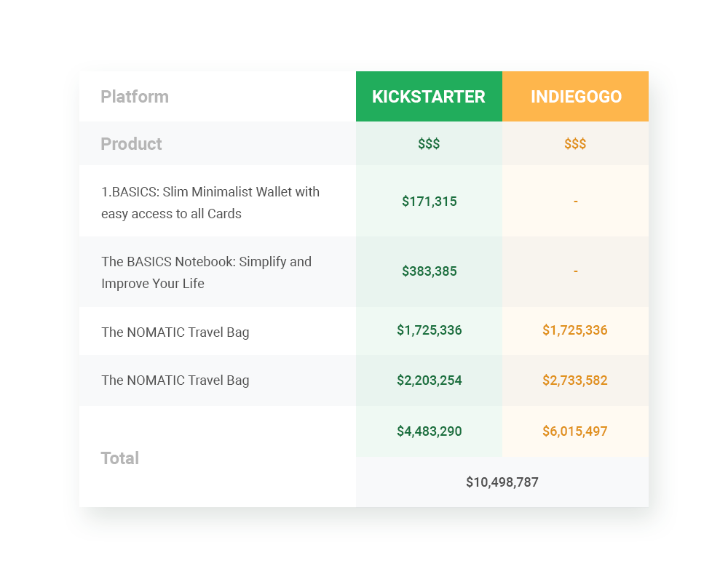Image resolution: width=728 pixels, height=582 pixels.
Task: Click the Total row label
Action: click(120, 458)
